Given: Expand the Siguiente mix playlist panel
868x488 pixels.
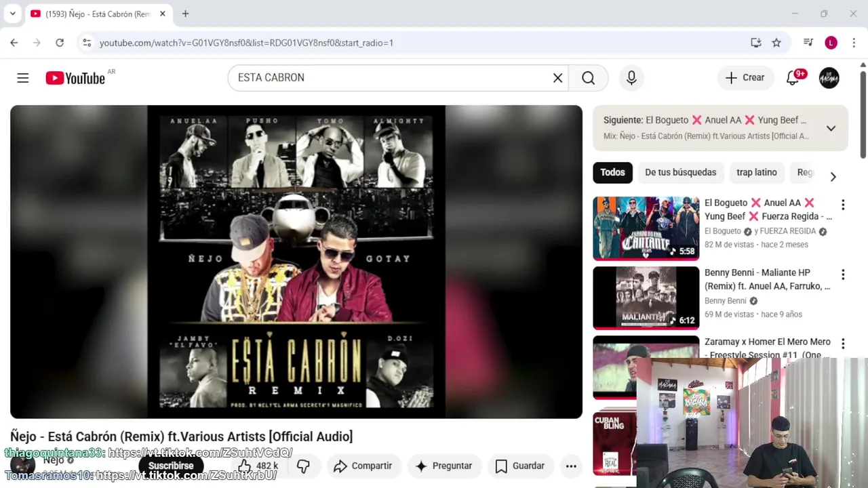Looking at the screenshot, I should pos(831,128).
